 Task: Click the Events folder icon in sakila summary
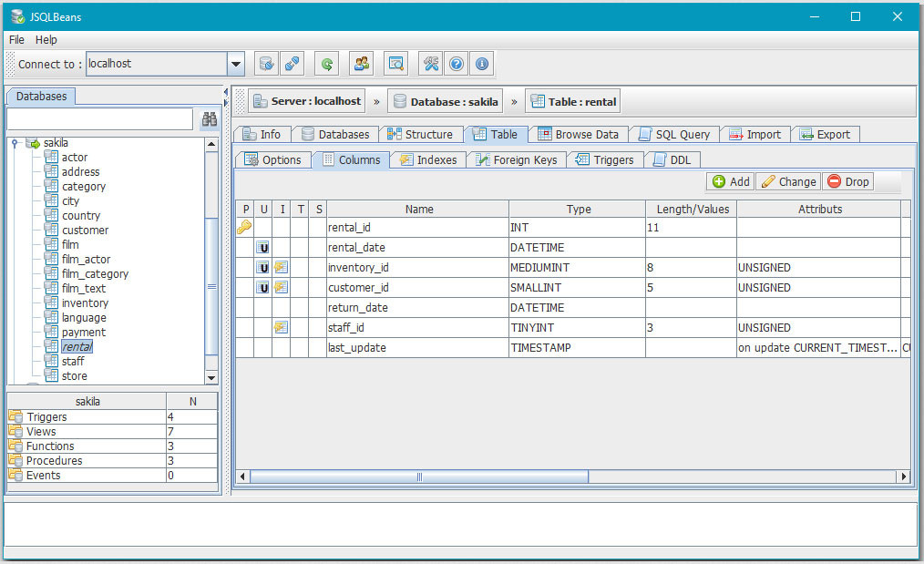pyautogui.click(x=15, y=475)
